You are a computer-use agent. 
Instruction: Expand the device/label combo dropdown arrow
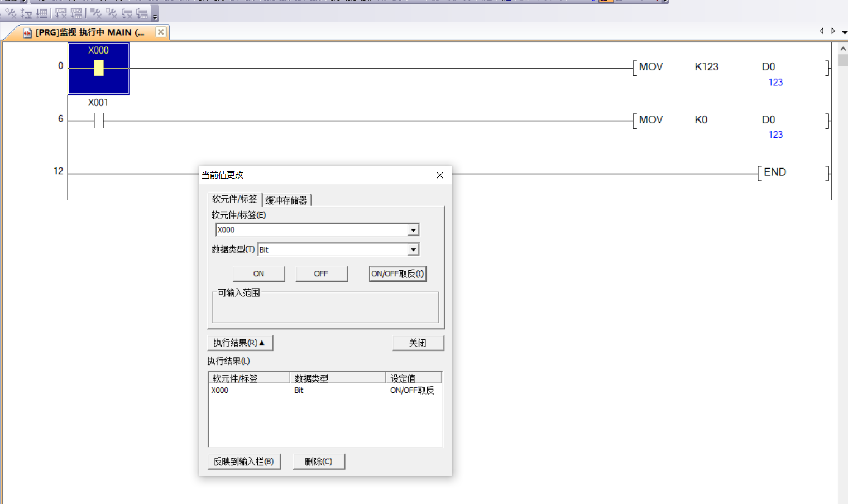click(413, 230)
